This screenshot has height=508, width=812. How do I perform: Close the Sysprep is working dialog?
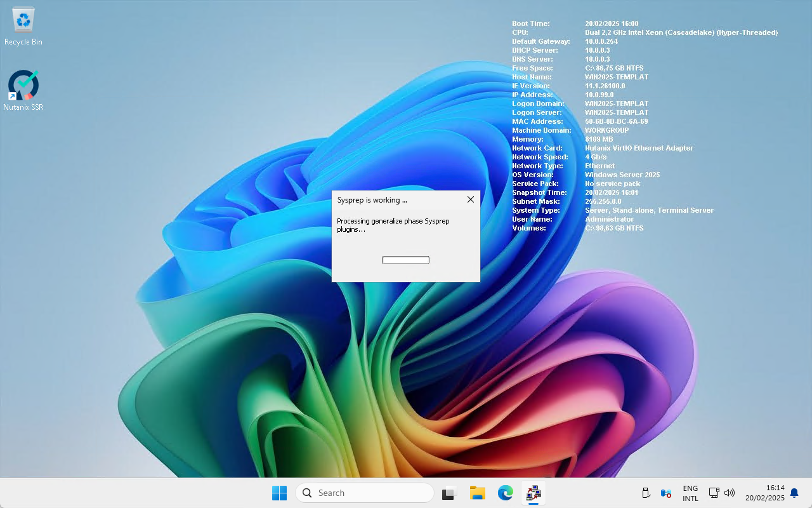click(x=470, y=199)
